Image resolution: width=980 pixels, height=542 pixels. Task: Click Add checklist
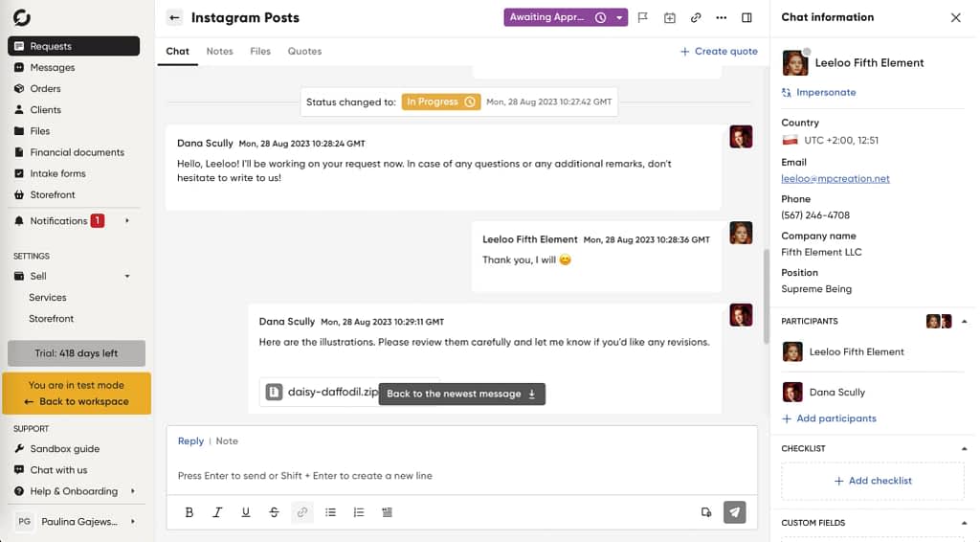(x=873, y=481)
